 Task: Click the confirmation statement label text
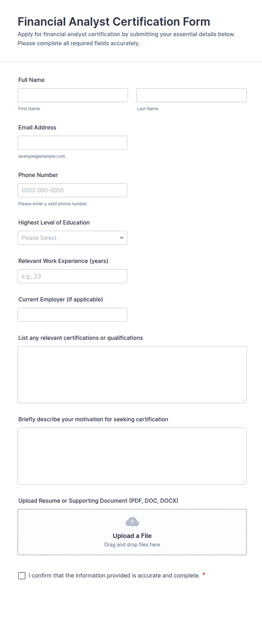(114, 576)
